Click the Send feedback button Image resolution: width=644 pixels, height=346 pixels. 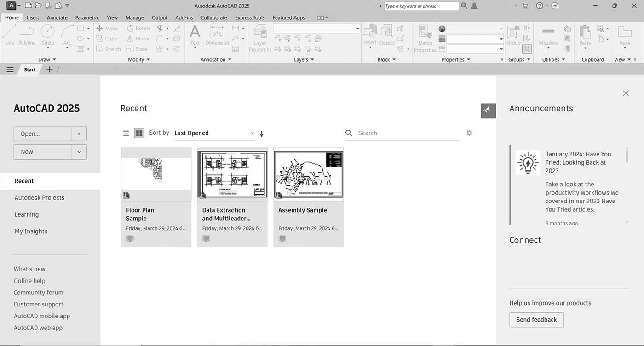click(x=536, y=320)
